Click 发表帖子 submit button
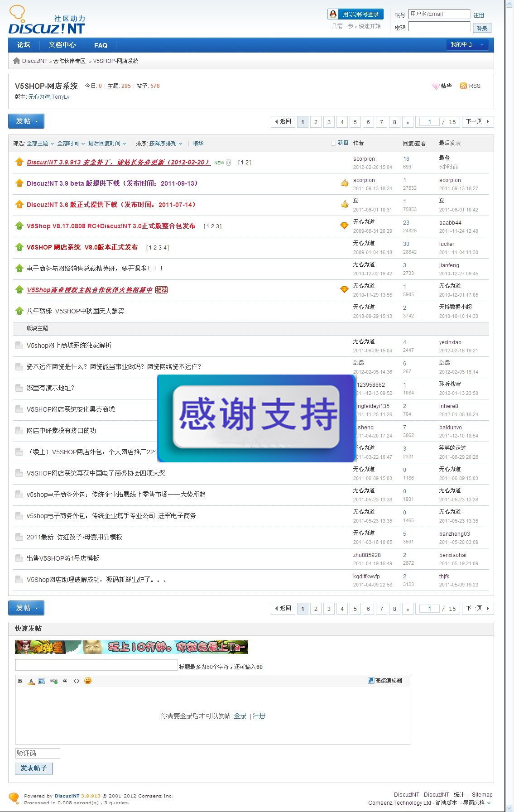 pos(34,768)
